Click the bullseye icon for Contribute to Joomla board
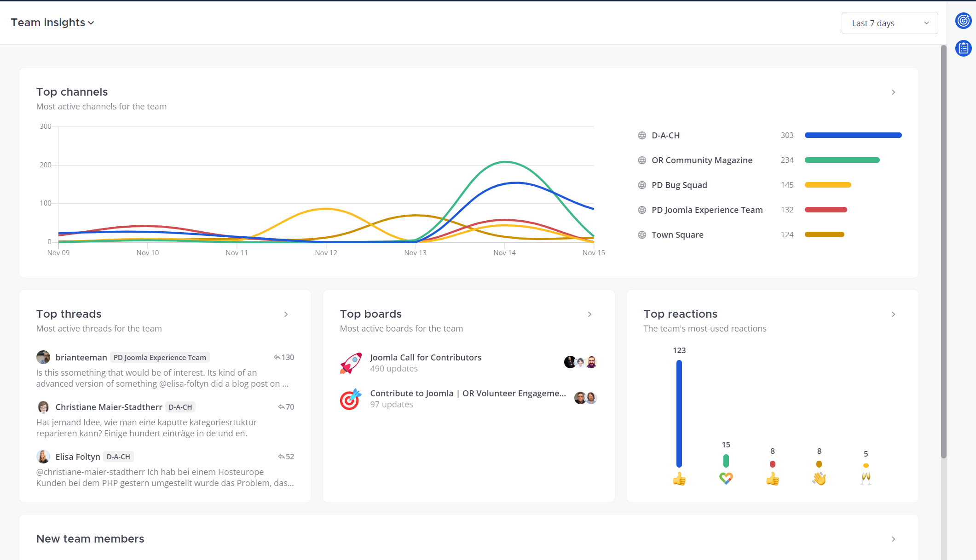This screenshot has height=560, width=976. [x=351, y=399]
